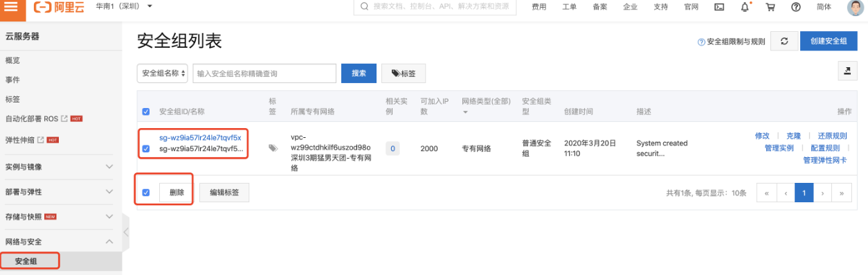Screen dimensions: 868x275
Task: Go to 标签 in the sidebar
Action: 12,99
